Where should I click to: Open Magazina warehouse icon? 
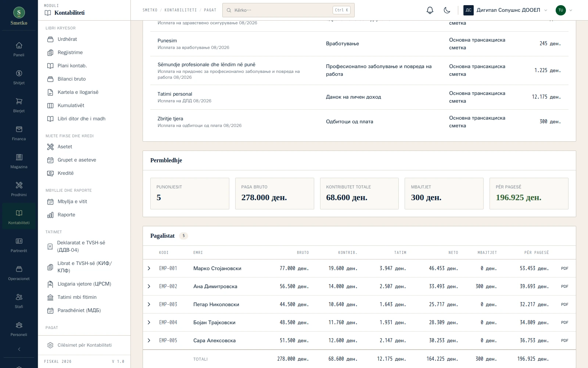(x=19, y=161)
